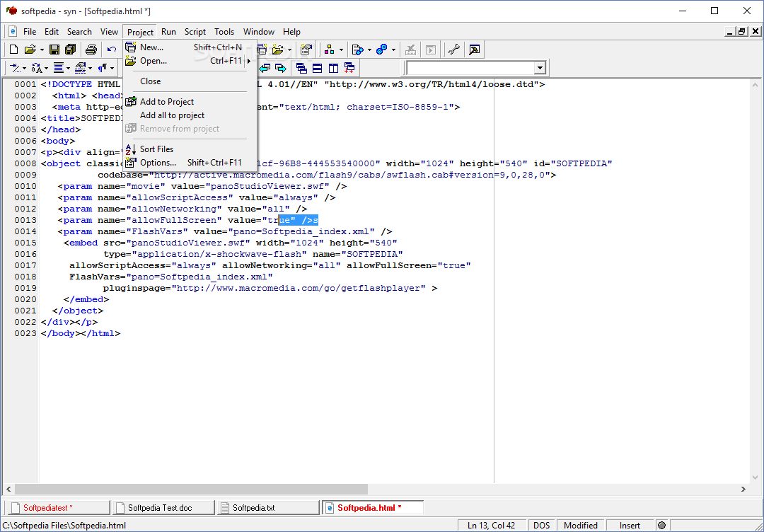Expand the class hierarchy dropdown arrow
This screenshot has height=532, width=764.
341,50
